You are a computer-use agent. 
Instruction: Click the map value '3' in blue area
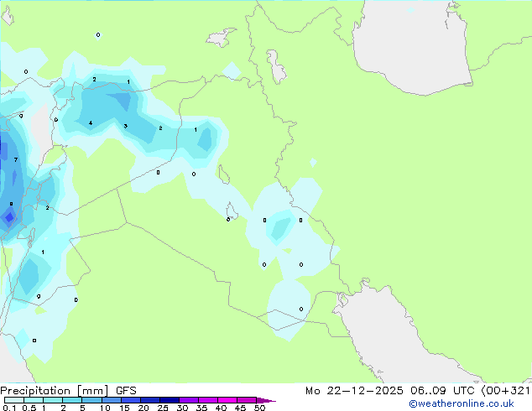tap(125, 126)
